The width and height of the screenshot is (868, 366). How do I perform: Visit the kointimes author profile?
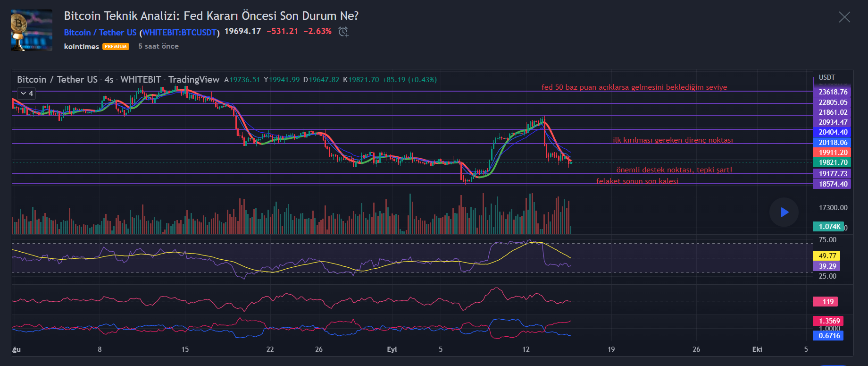coord(82,46)
